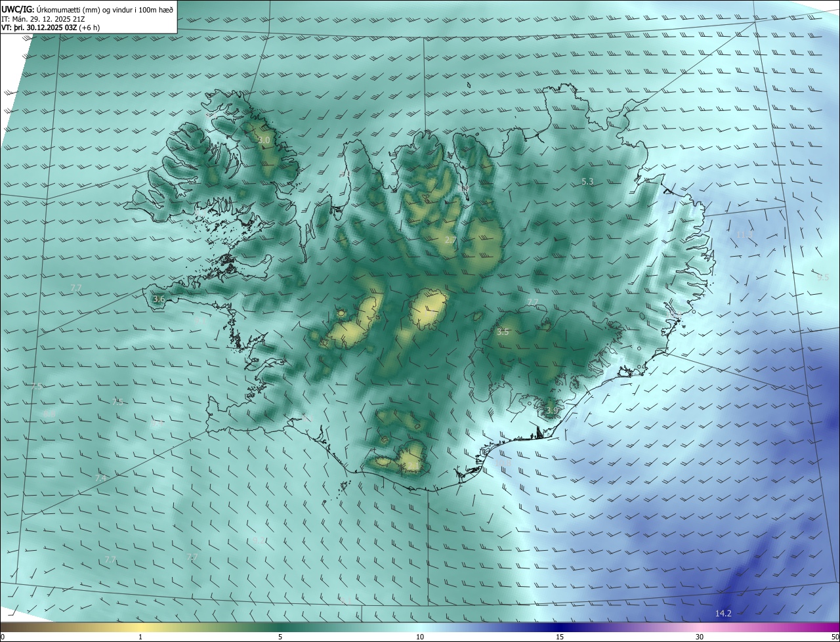Click the 3.6 value label on Snæfellsnes peninsula

159,299
